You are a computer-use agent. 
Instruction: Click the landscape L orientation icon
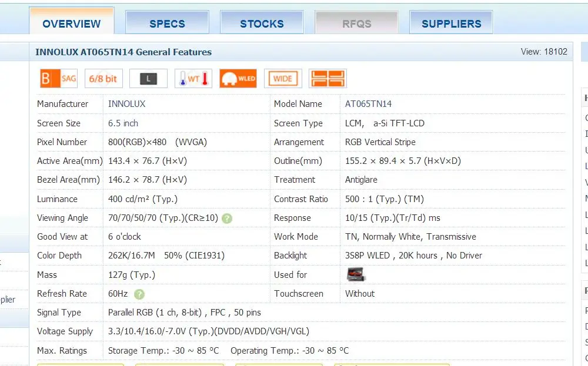(x=149, y=79)
